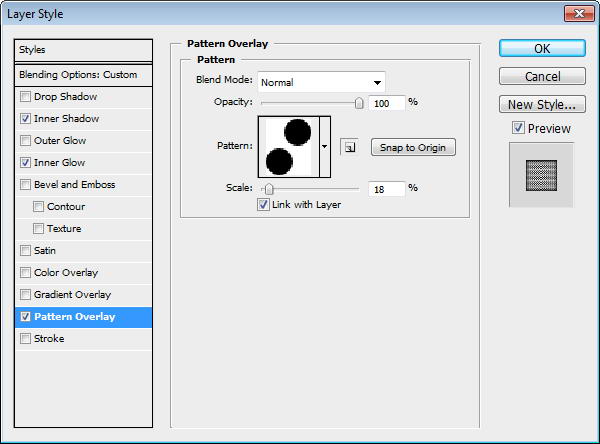Click the Scale percentage input field
Viewport: 600px width, 444px height.
coord(386,189)
